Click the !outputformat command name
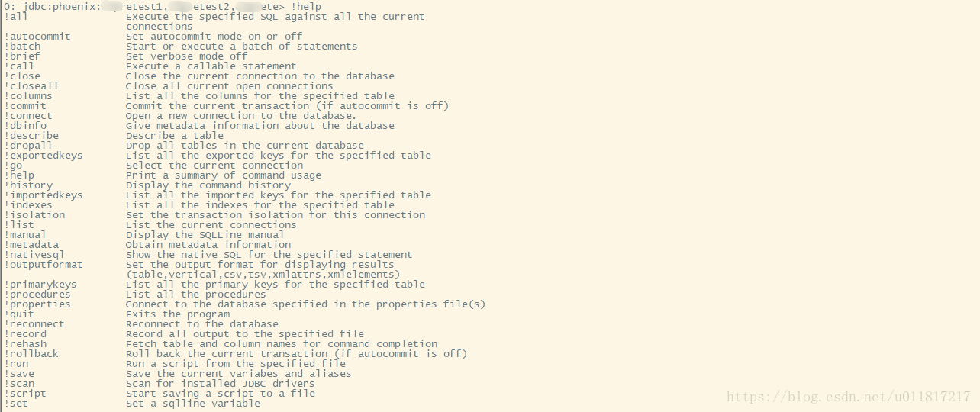The image size is (980, 412). pyautogui.click(x=44, y=264)
